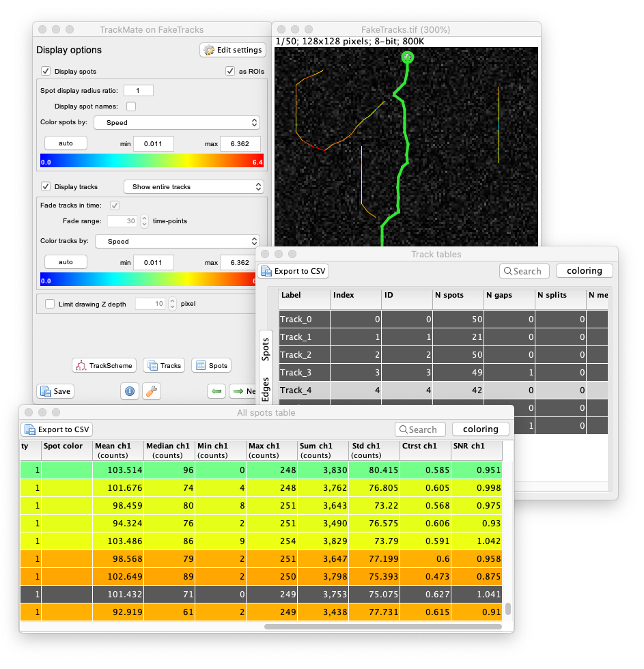
Task: Click the wrench tool icon button
Action: (152, 391)
